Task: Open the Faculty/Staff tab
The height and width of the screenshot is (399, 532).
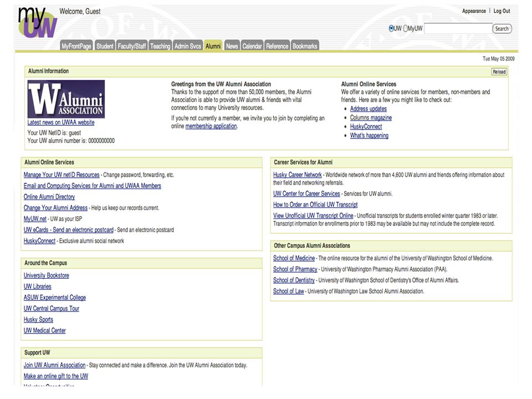Action: click(x=132, y=46)
